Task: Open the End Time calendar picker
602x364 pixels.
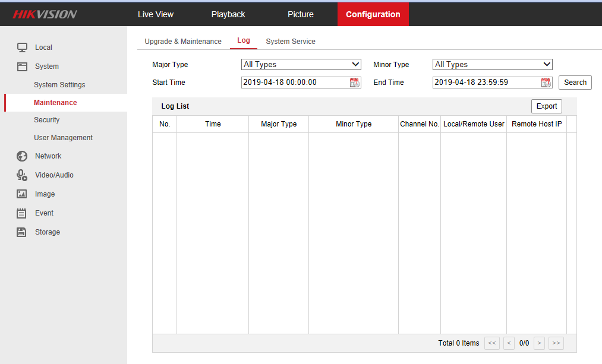Action: (546, 83)
